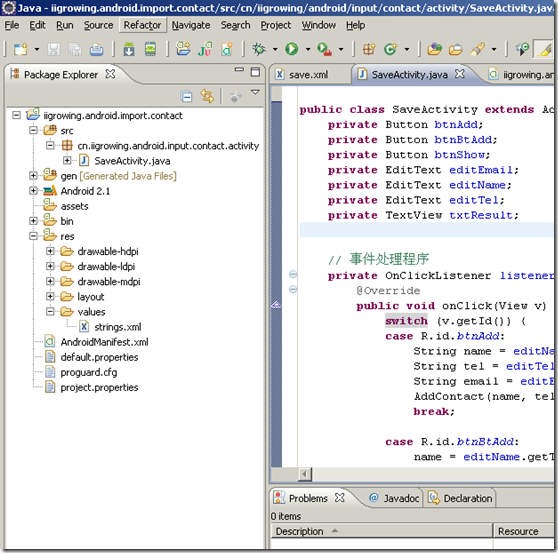Collapse the src folder node
Screen dimensions: 558x553
click(33, 130)
